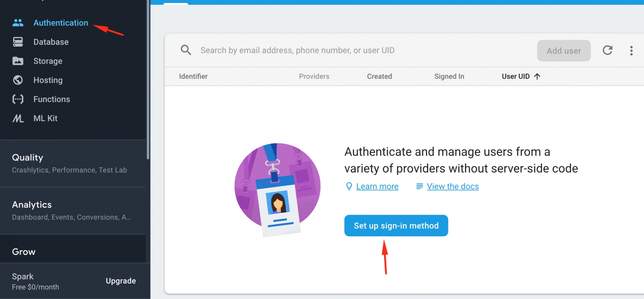
Task: Open the View the docs link
Action: point(452,187)
